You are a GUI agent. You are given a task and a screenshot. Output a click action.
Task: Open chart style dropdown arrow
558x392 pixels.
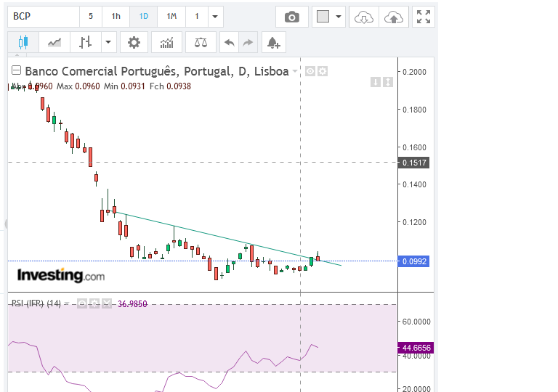pyautogui.click(x=108, y=42)
